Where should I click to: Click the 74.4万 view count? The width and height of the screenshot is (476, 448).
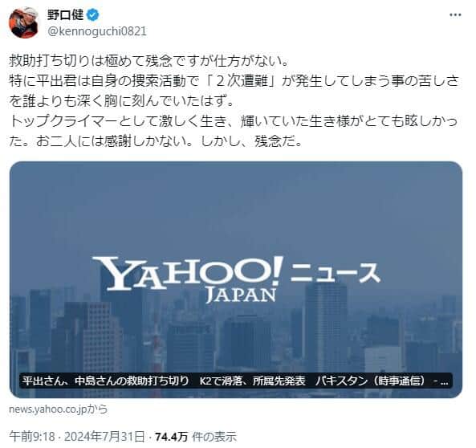[172, 437]
